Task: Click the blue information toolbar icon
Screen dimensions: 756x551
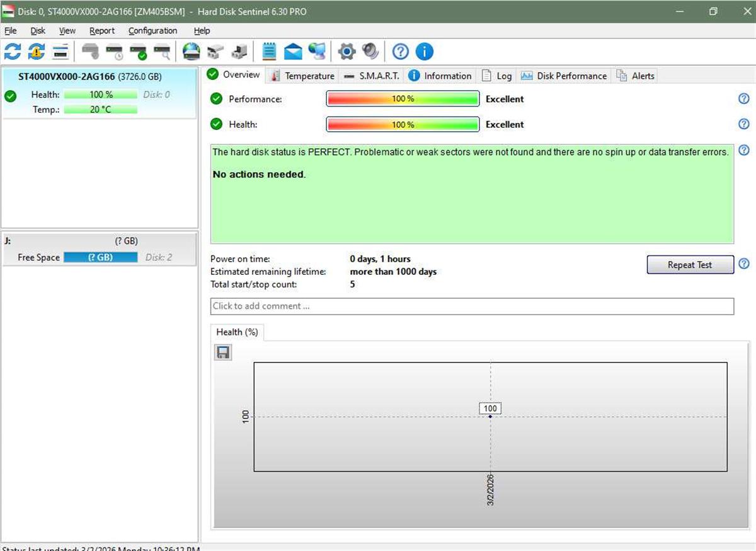Action: [x=425, y=51]
